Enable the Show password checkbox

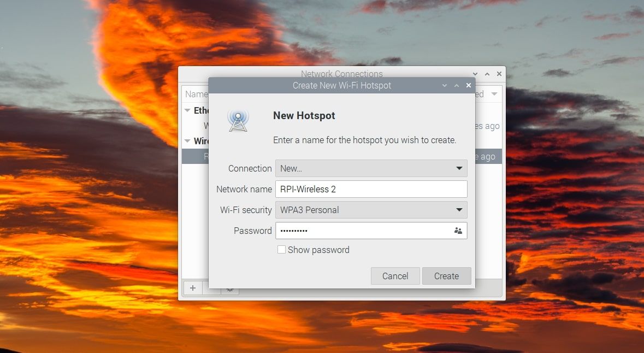[x=282, y=249]
